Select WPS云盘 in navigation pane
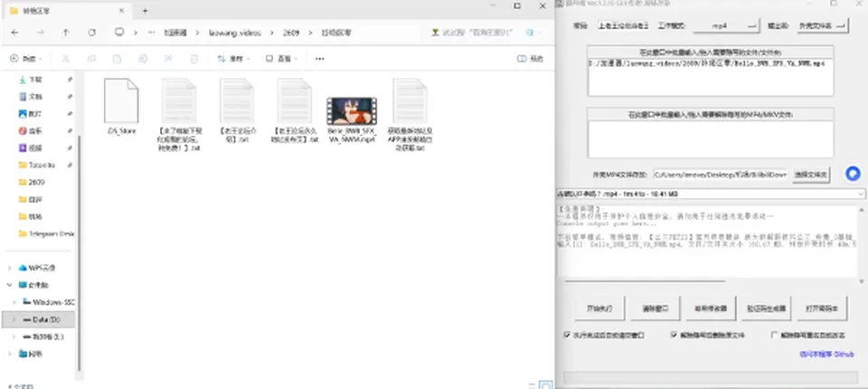Screen dimensions: 868x389 pyautogui.click(x=37, y=268)
